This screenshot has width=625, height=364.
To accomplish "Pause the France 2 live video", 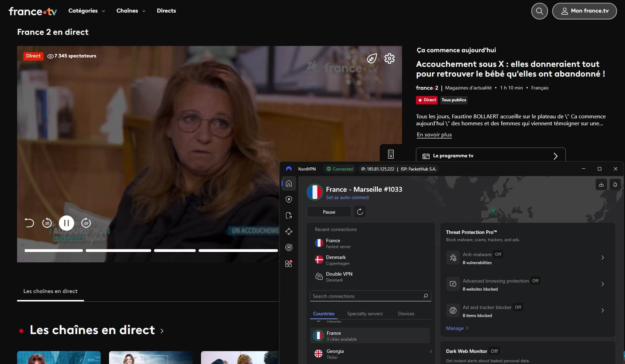I will (67, 223).
